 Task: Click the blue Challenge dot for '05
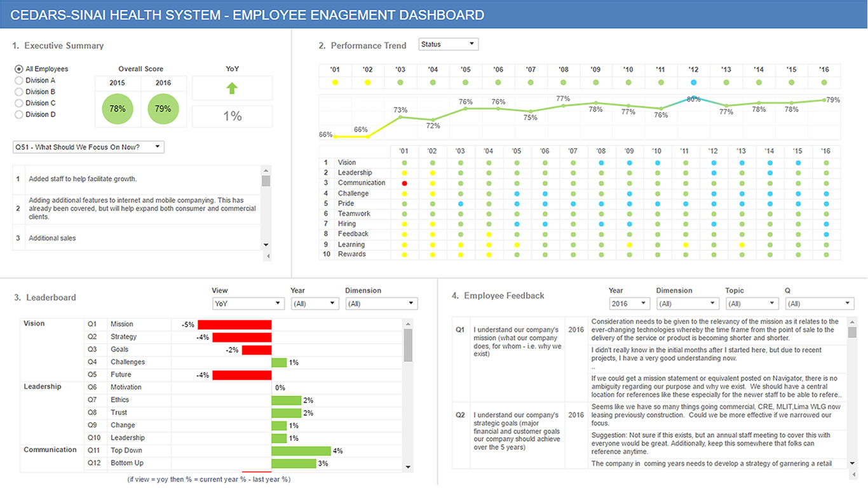[x=517, y=193]
